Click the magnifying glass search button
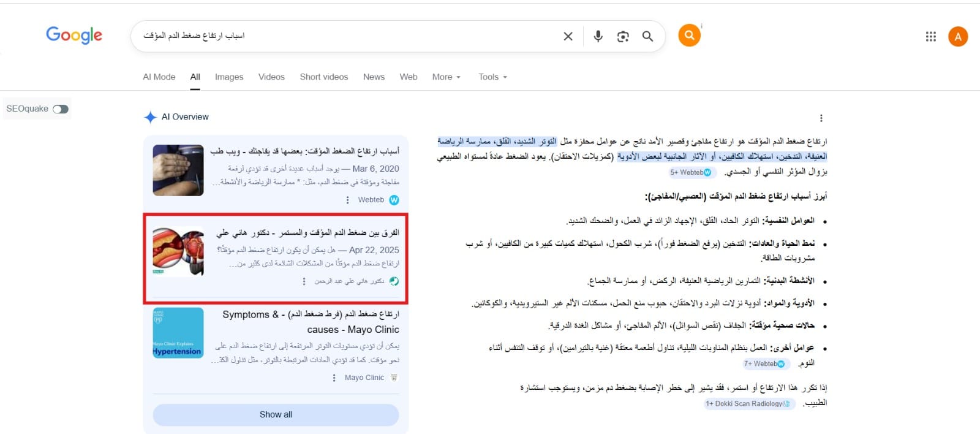 pyautogui.click(x=647, y=36)
